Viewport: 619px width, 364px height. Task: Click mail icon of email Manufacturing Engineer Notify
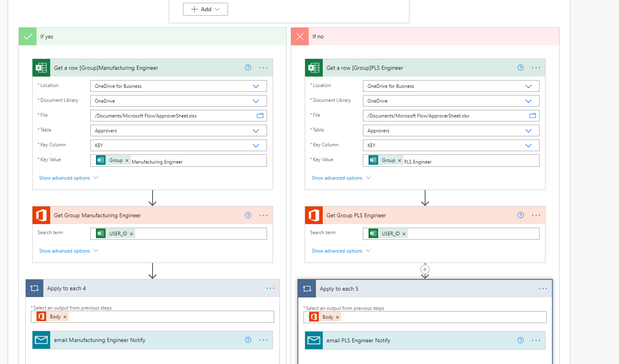41,340
